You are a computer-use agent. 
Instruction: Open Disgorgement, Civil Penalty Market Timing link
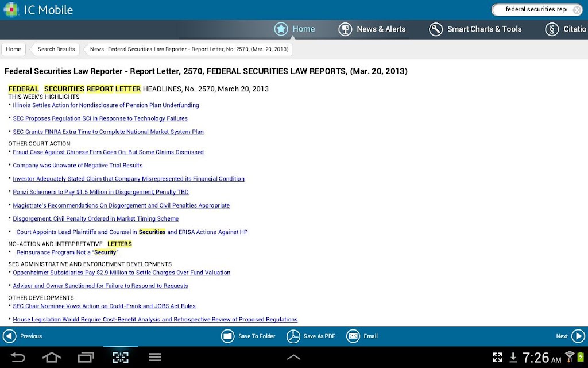coord(96,218)
